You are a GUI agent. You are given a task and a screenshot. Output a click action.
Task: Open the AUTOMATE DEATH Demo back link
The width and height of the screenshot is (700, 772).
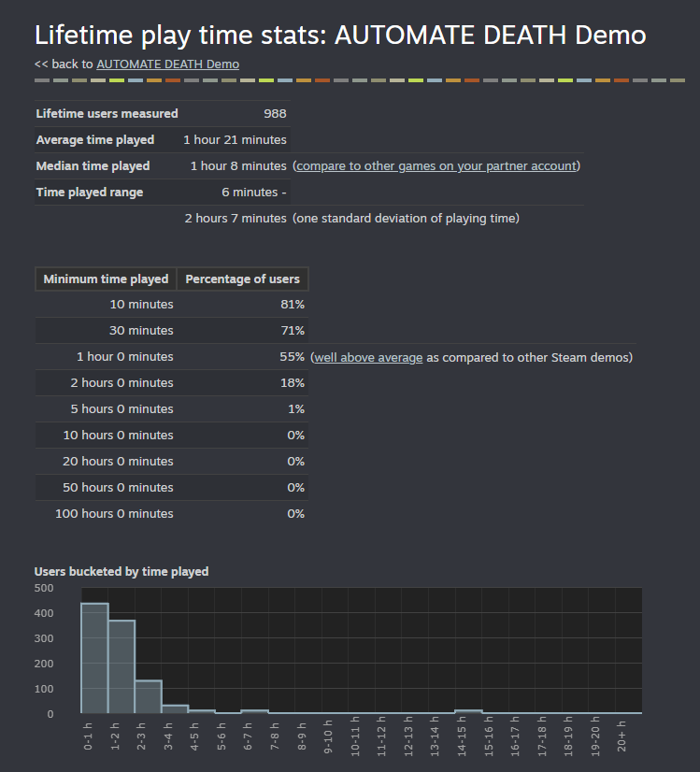(x=168, y=64)
